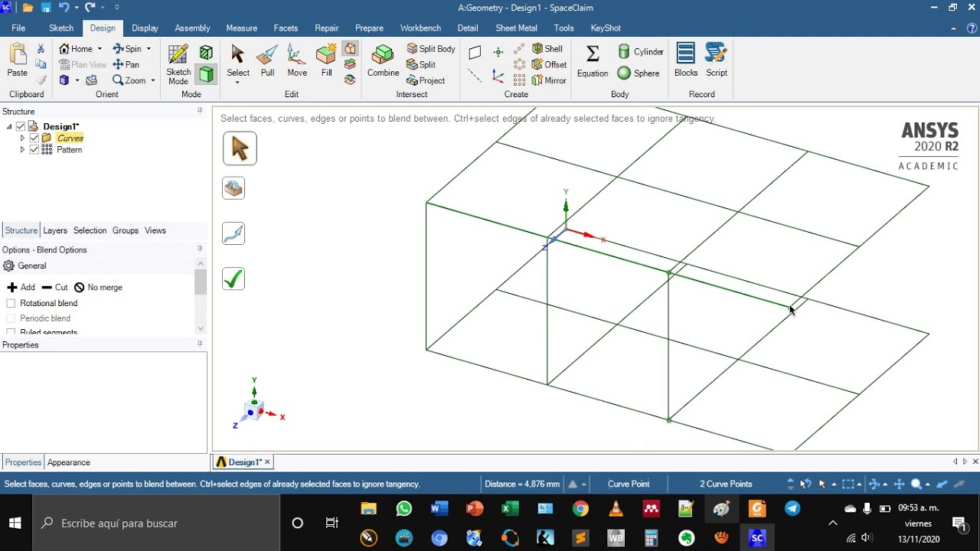This screenshot has height=551, width=980.
Task: Click the Cut scissors icon
Action: [41, 49]
